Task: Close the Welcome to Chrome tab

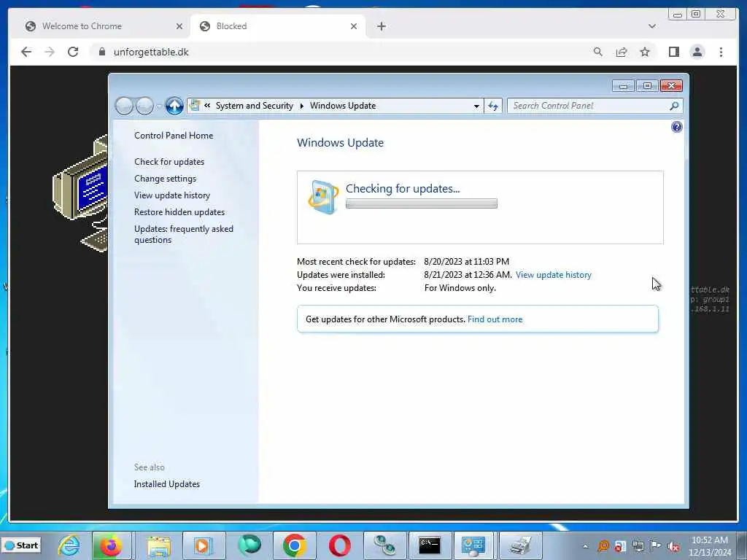Action: 179,26
